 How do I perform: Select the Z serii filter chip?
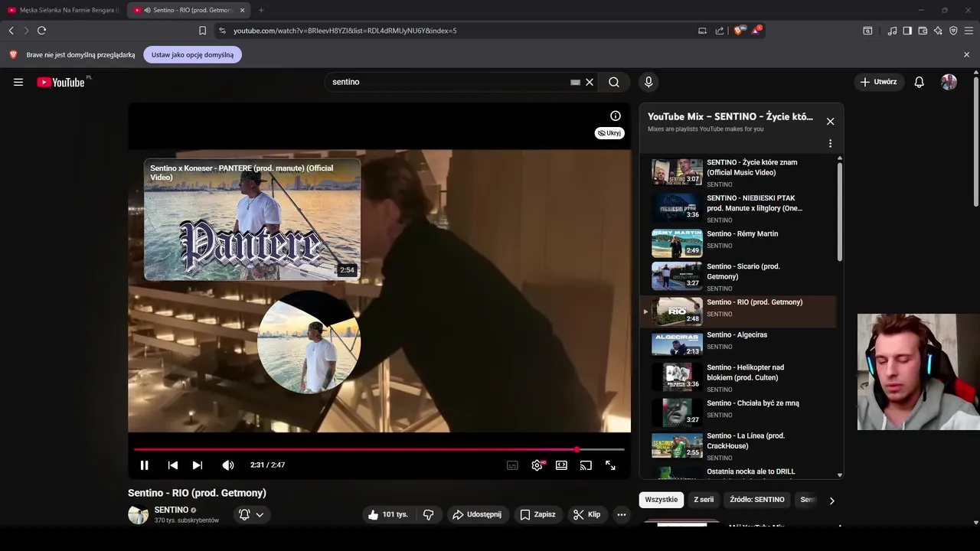[x=704, y=500]
